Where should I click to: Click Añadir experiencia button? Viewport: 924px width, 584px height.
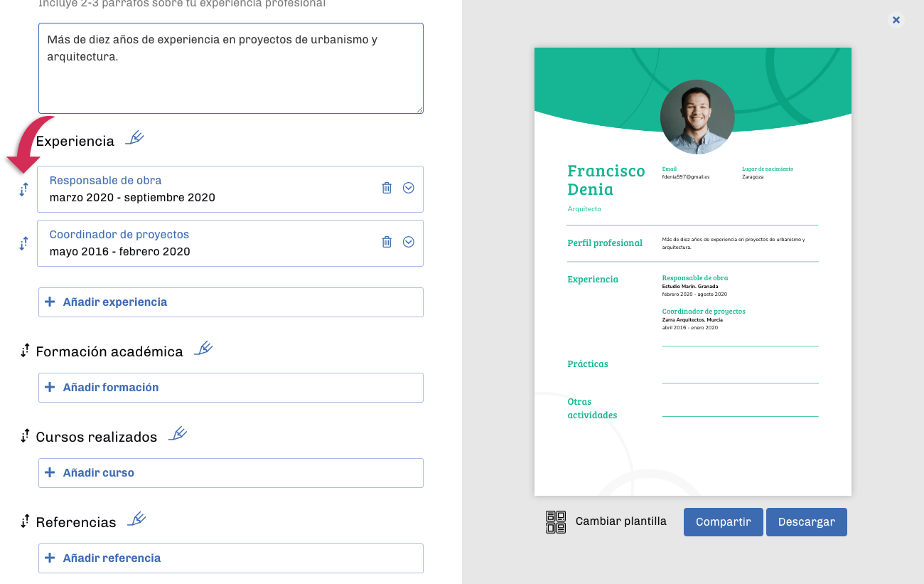click(x=231, y=302)
